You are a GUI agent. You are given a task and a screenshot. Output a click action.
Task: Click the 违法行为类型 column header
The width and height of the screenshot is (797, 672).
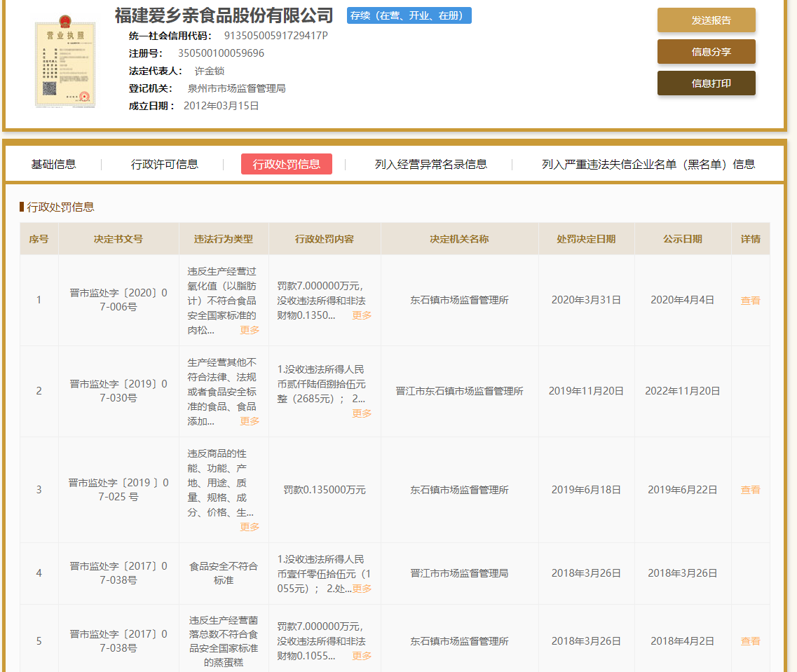point(224,239)
